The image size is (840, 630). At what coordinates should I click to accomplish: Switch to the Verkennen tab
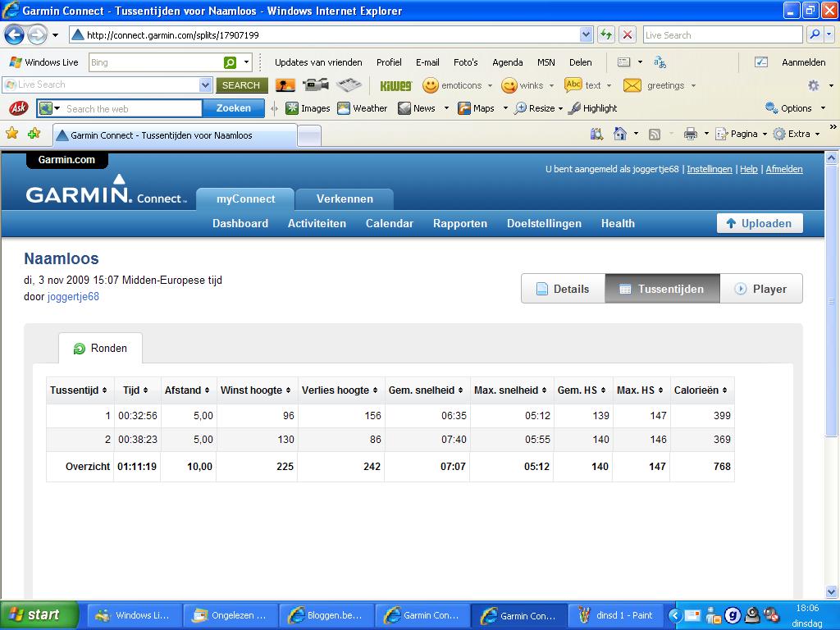[x=345, y=199]
